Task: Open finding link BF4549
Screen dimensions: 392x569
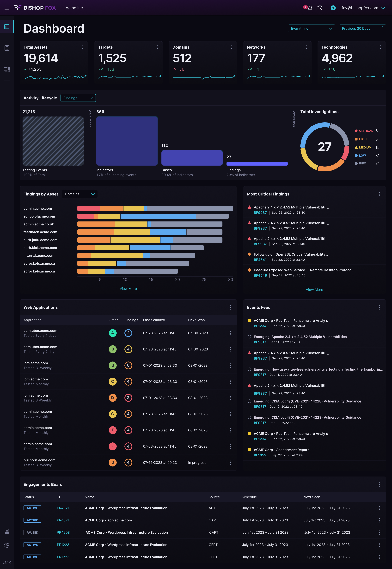Action: click(x=260, y=275)
